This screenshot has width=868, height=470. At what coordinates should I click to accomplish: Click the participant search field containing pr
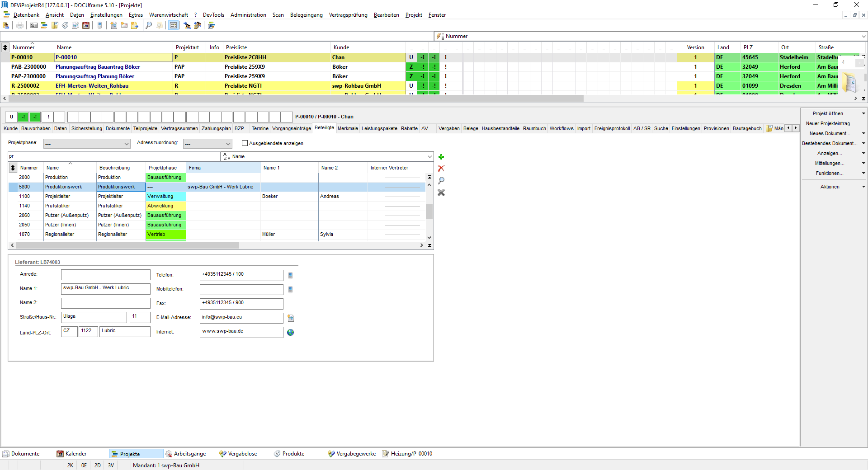114,156
